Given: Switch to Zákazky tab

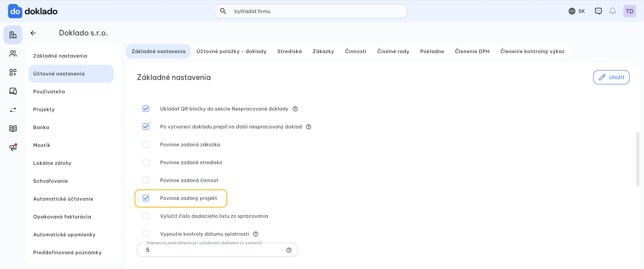Looking at the screenshot, I should pyautogui.click(x=323, y=51).
